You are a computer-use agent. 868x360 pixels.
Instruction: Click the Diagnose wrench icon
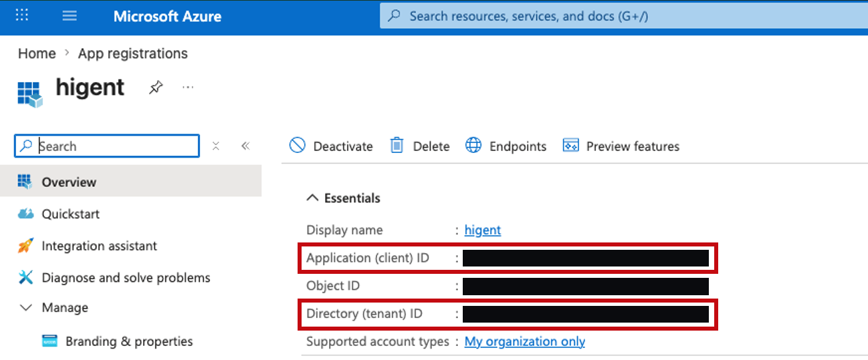click(x=25, y=277)
